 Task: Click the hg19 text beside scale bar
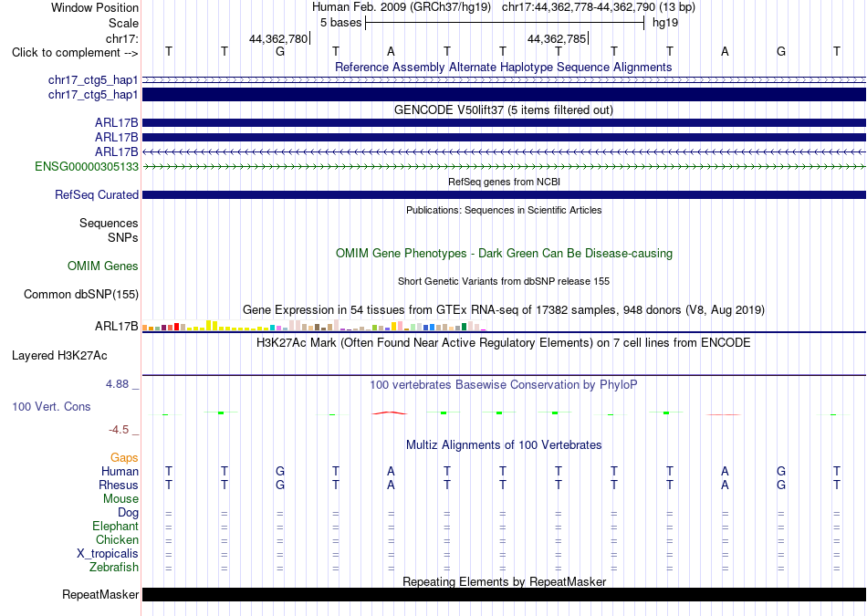point(665,23)
